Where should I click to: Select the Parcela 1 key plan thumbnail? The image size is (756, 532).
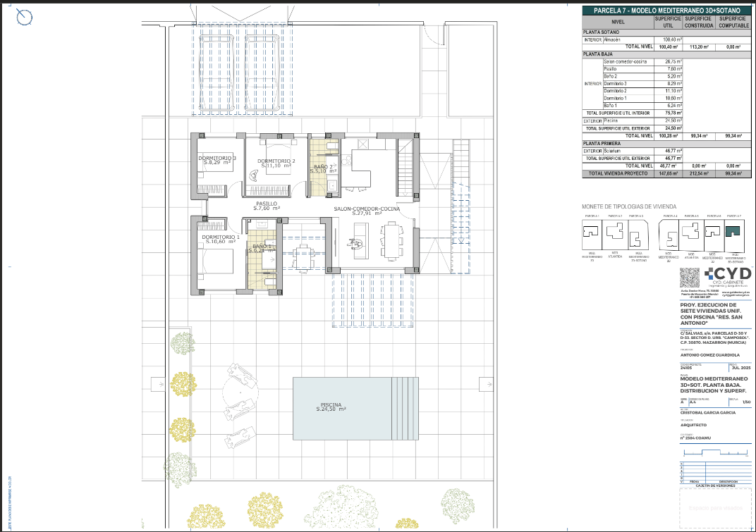pos(592,235)
